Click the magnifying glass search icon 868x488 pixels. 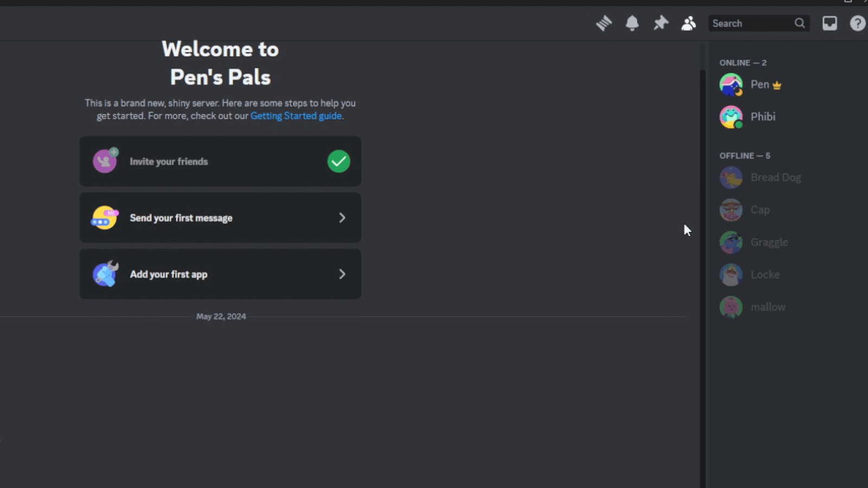coord(800,23)
